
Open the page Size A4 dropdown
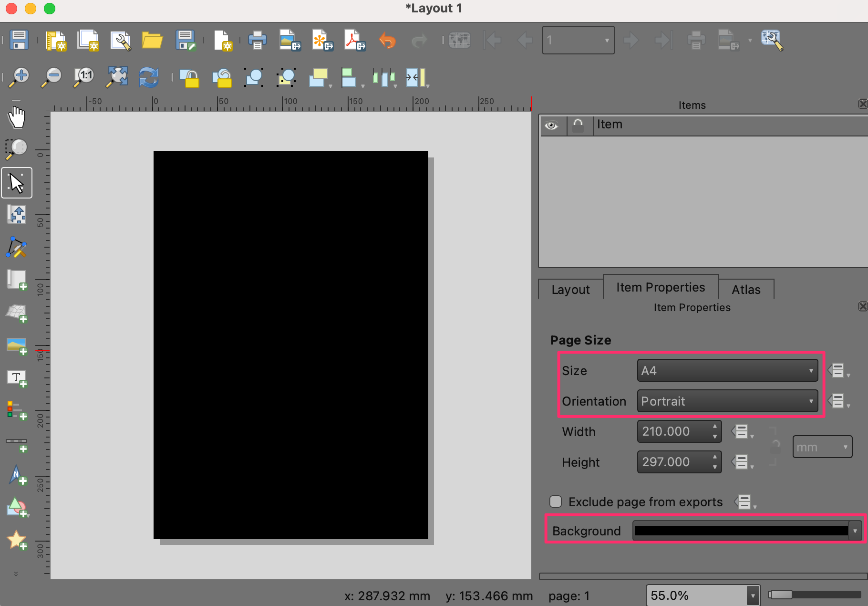point(727,371)
